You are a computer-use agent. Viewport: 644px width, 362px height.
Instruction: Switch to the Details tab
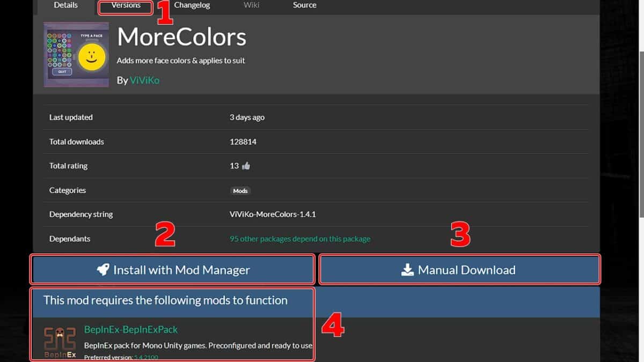[65, 5]
